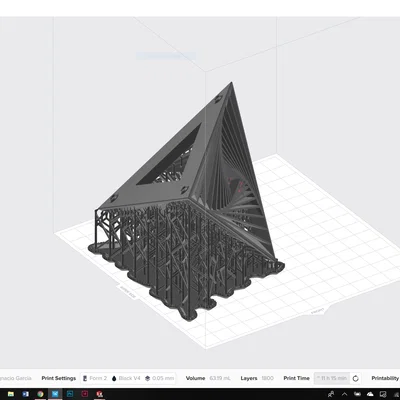
Task: Open the pink square taskbar app
Action: (85, 394)
